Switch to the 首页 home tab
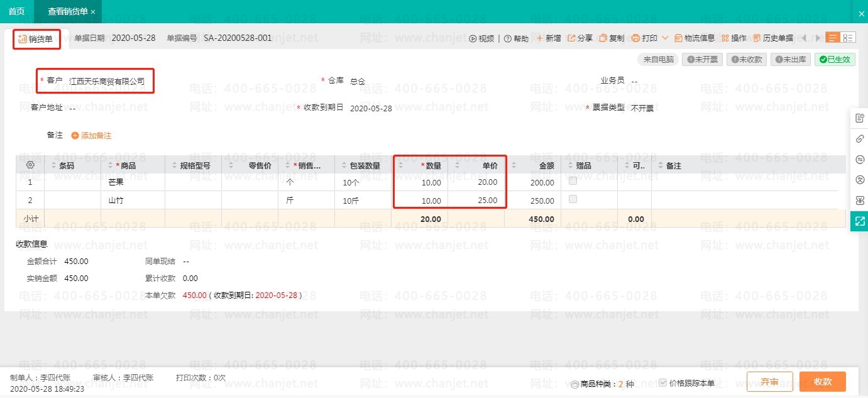Screen dimensions: 868x398 click(x=17, y=11)
